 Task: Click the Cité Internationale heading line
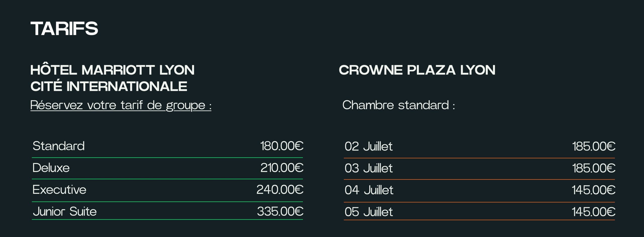[x=109, y=86]
